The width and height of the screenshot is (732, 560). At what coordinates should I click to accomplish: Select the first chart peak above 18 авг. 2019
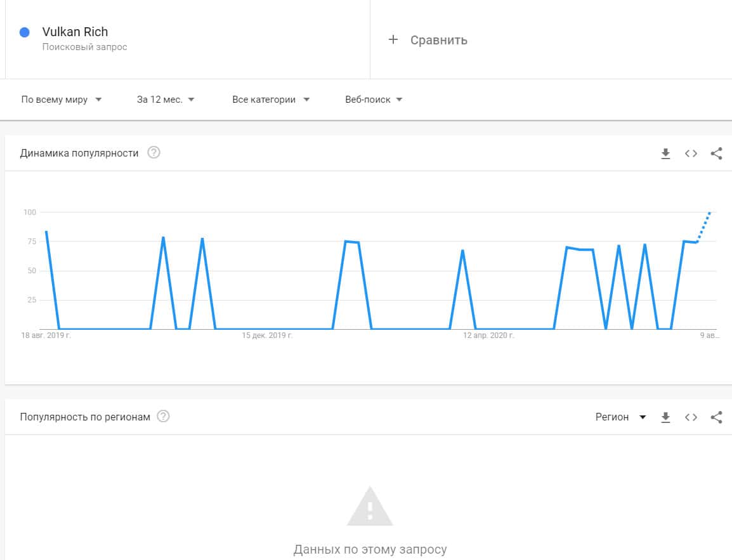tap(46, 232)
